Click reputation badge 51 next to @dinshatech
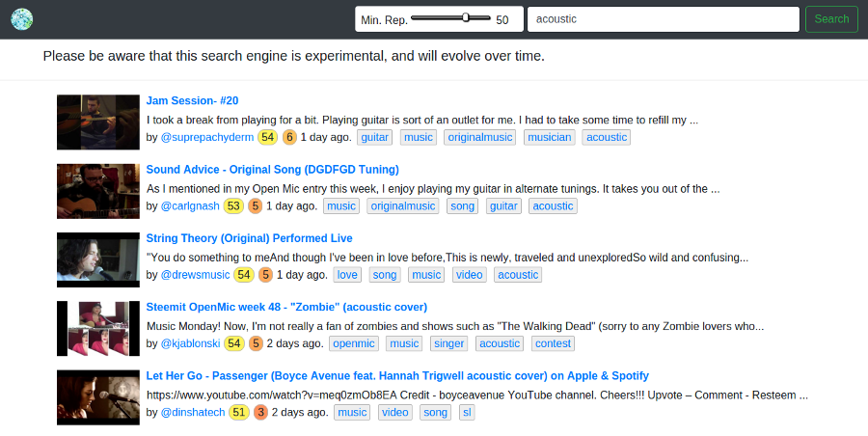This screenshot has height=436, width=868. [x=238, y=412]
